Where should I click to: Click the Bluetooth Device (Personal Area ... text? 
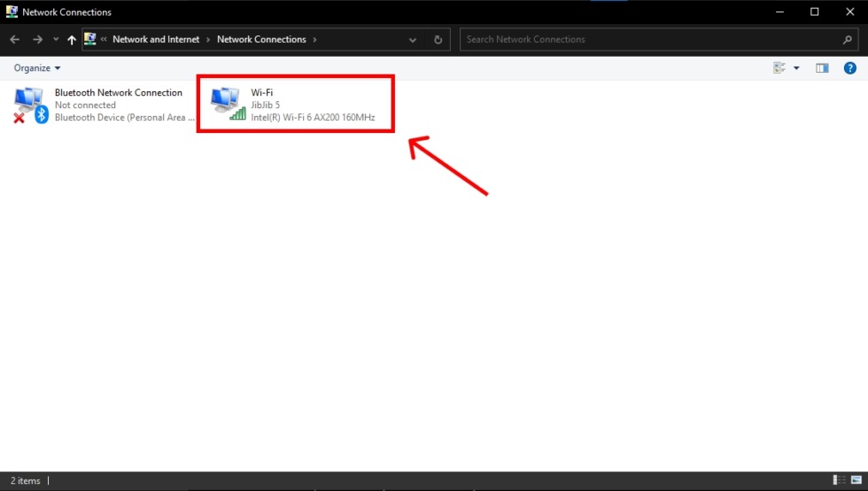pos(125,118)
